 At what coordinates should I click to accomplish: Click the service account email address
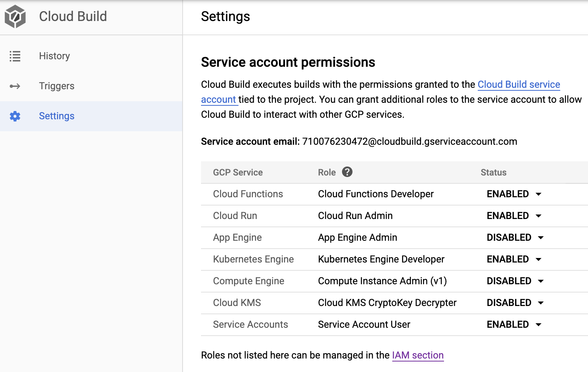click(x=409, y=142)
